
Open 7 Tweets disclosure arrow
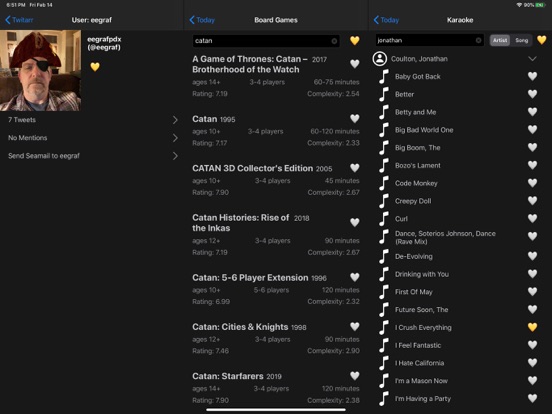[175, 120]
